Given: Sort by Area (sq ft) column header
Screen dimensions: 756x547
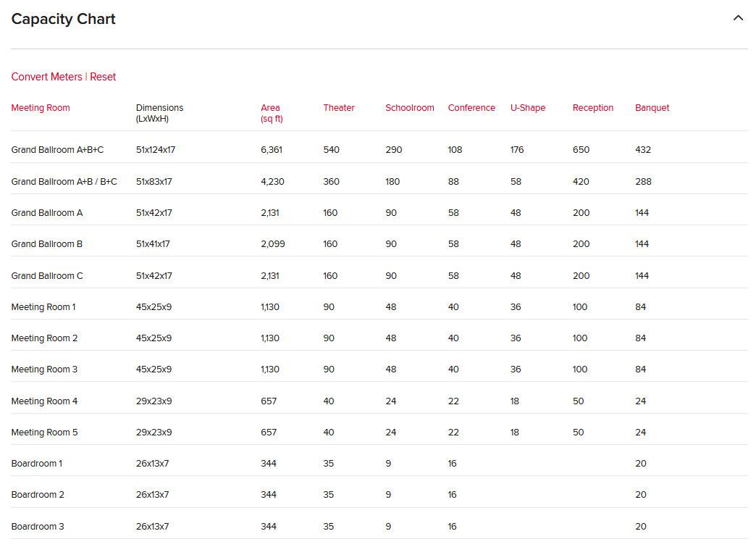Looking at the screenshot, I should click(x=272, y=113).
